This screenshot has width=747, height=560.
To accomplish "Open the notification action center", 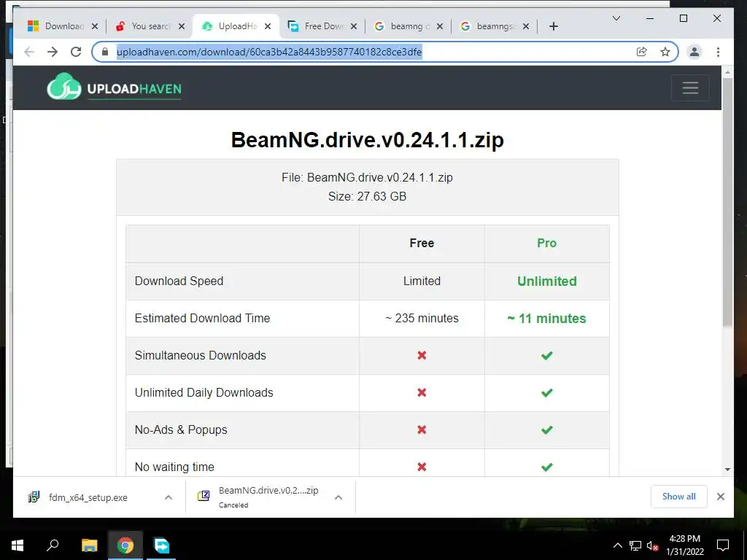I will click(x=723, y=545).
